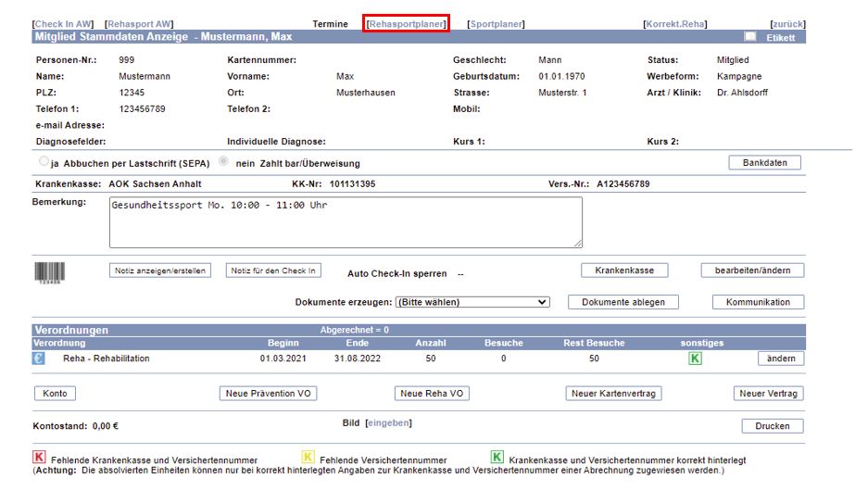868x491 pixels.
Task: Click the ändern button for the Reha prescription
Action: point(780,359)
